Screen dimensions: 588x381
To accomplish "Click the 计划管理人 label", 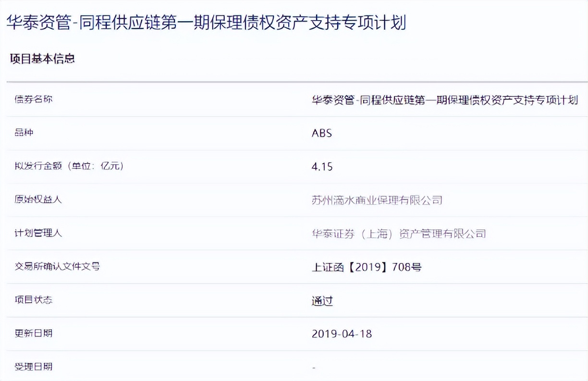I will click(x=38, y=233).
